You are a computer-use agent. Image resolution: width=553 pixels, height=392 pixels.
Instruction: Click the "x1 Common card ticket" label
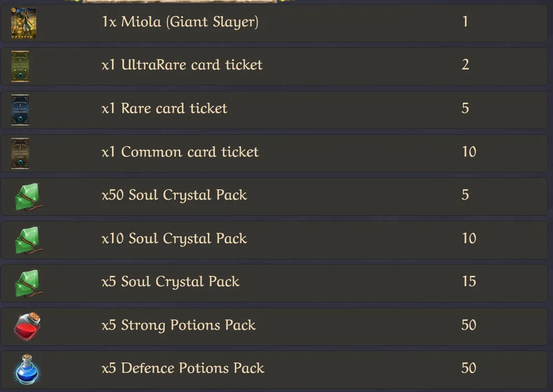180,152
